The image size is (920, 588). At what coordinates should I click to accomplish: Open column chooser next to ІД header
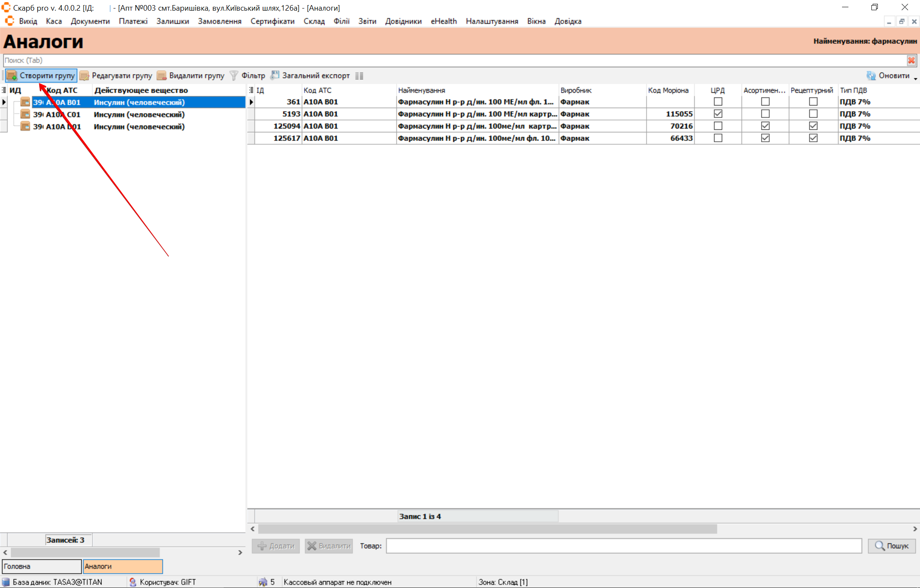251,90
